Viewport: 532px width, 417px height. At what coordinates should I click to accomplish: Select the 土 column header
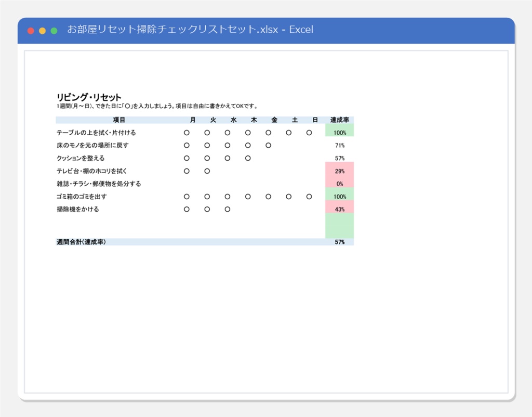(x=295, y=120)
